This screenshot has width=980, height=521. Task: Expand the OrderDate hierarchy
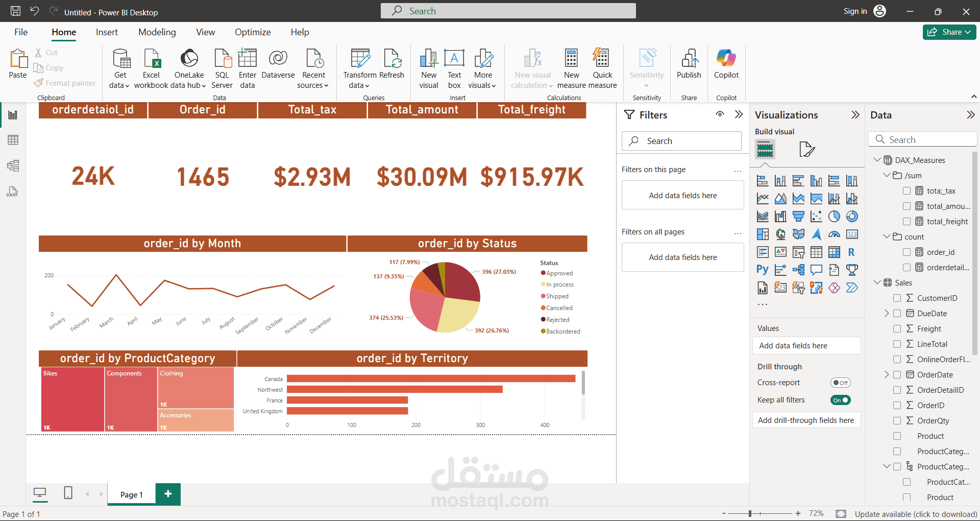point(887,374)
